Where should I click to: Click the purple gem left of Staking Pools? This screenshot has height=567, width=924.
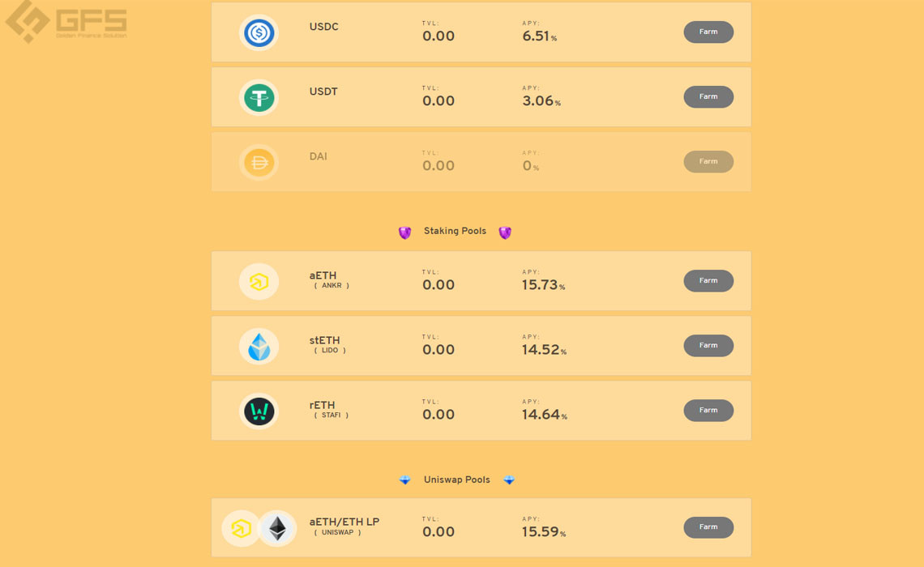(x=404, y=232)
